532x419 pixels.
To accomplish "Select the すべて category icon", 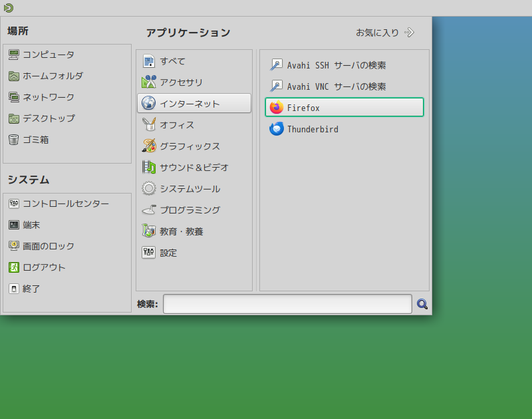I will click(148, 61).
